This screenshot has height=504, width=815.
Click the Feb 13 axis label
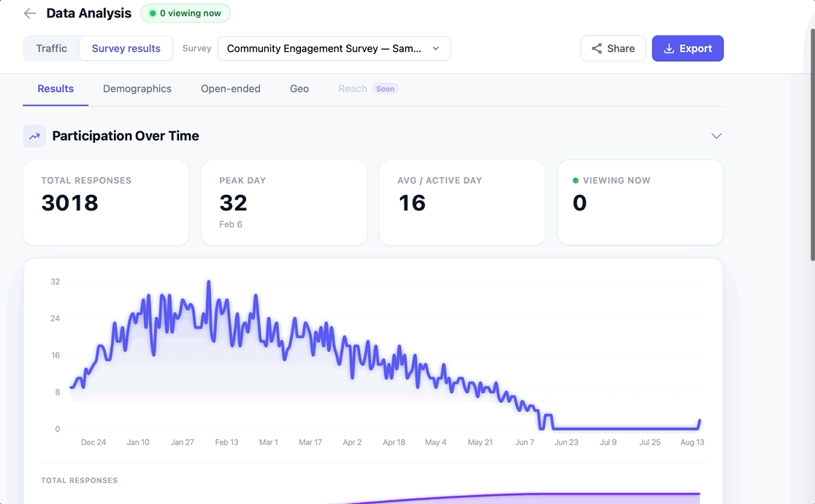coord(226,443)
